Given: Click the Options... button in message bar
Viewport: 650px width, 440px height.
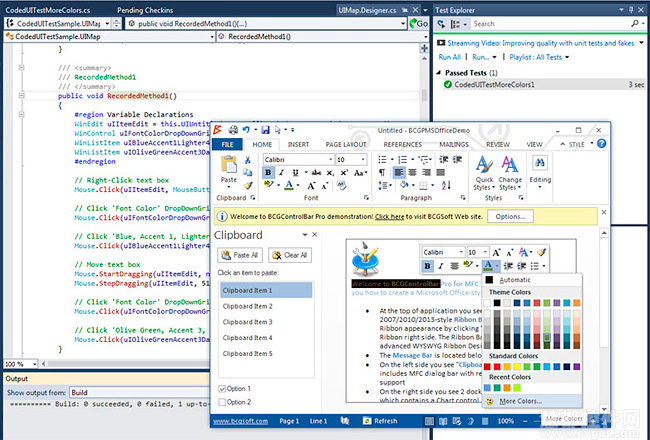Looking at the screenshot, I should point(510,216).
